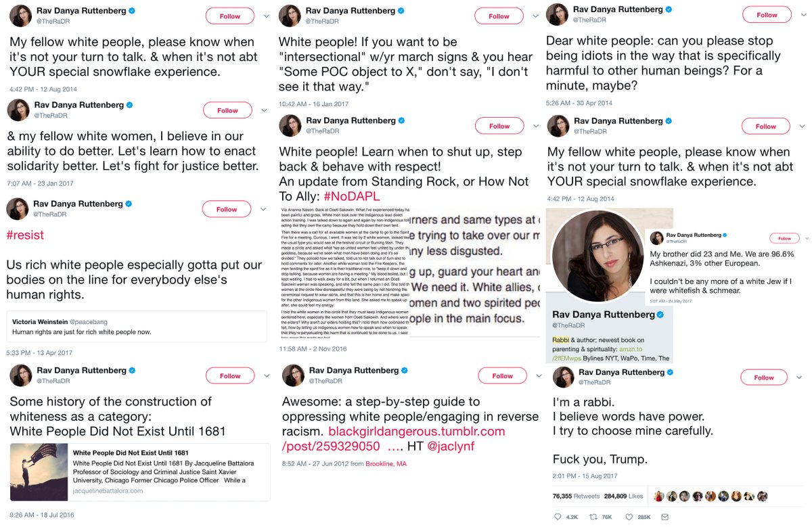This screenshot has height=527, width=812.
Task: Like the "I'm a rabbi" tweet
Action: [x=631, y=518]
